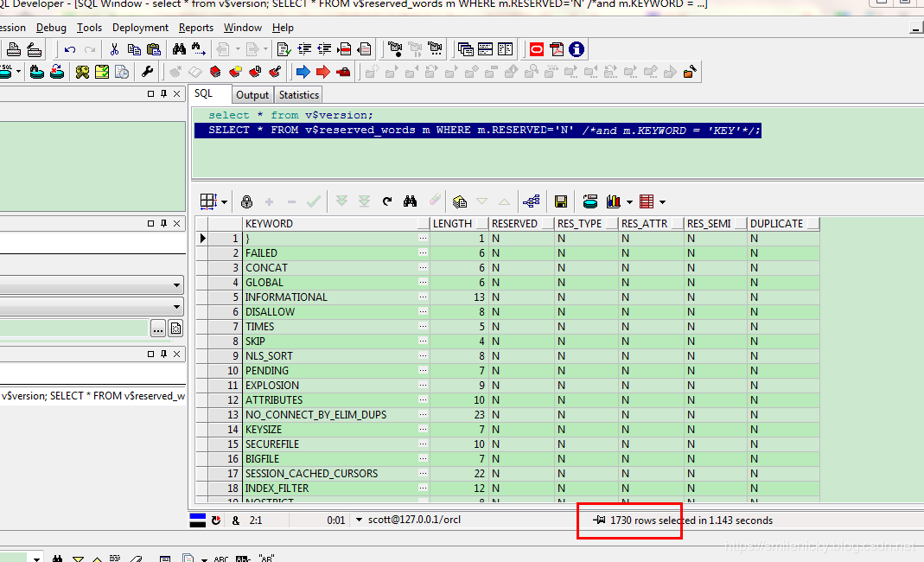
Task: Click the ellipsis button in left panel
Action: pos(157,329)
